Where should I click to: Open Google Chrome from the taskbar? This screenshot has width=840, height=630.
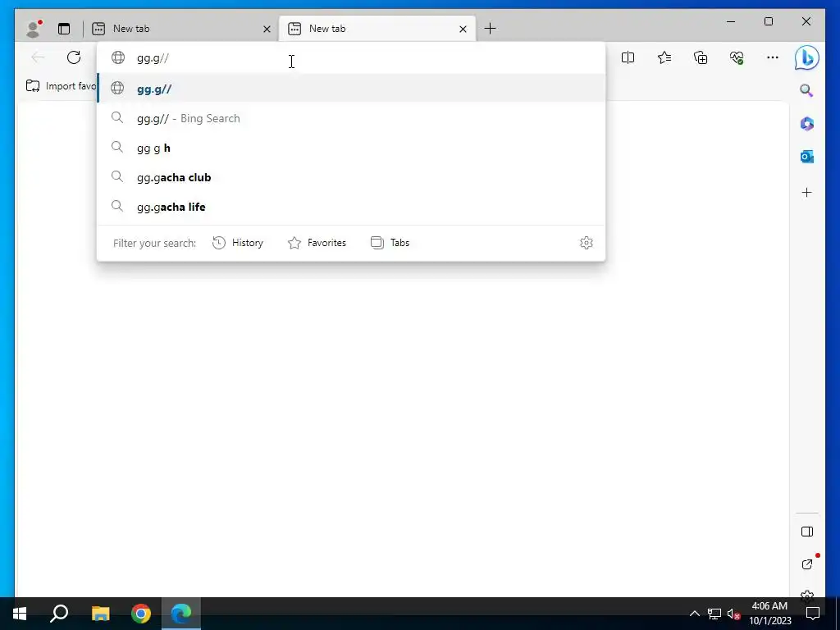click(141, 614)
